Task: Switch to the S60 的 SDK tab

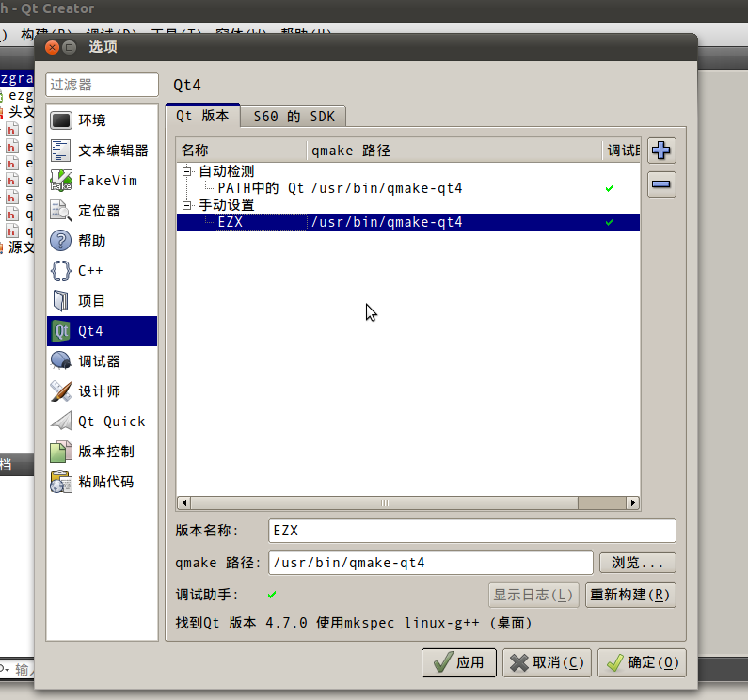Action: coord(294,117)
